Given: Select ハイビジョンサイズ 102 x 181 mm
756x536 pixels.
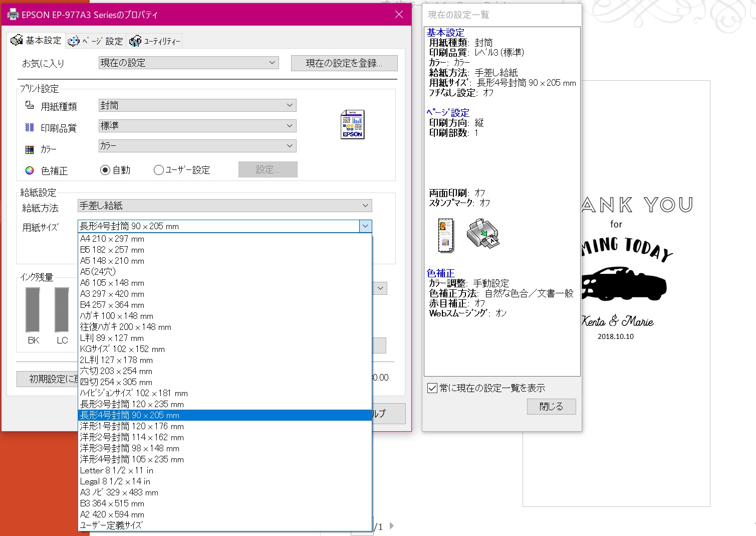Looking at the screenshot, I should [225, 393].
